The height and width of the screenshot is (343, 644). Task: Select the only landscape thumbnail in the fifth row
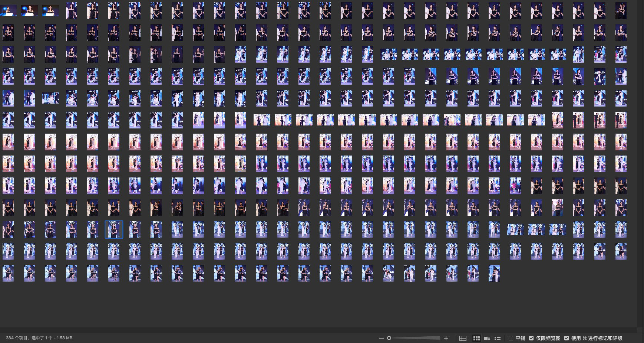50,98
